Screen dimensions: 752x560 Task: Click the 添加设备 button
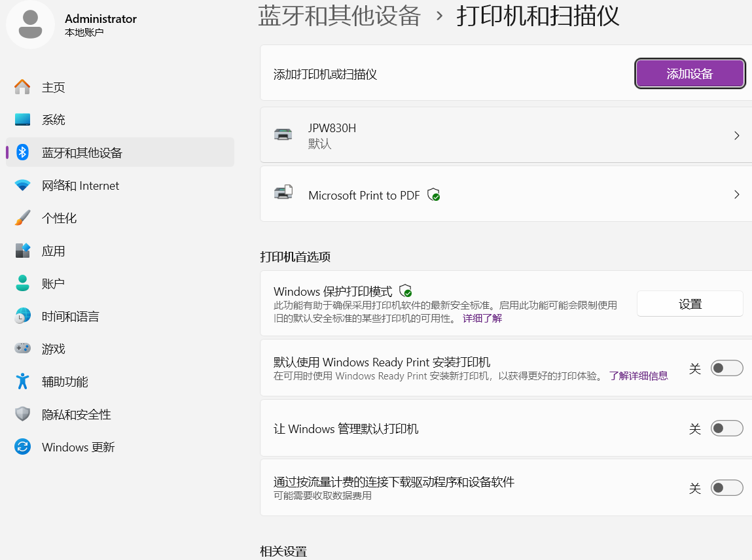coord(690,73)
